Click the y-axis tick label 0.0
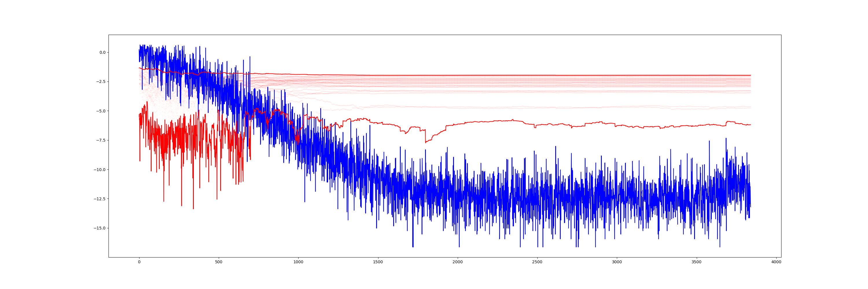The width and height of the screenshot is (868, 289). [x=102, y=53]
